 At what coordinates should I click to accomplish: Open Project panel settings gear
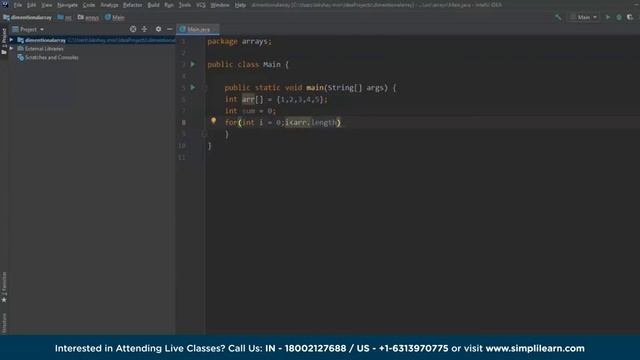pyautogui.click(x=158, y=29)
